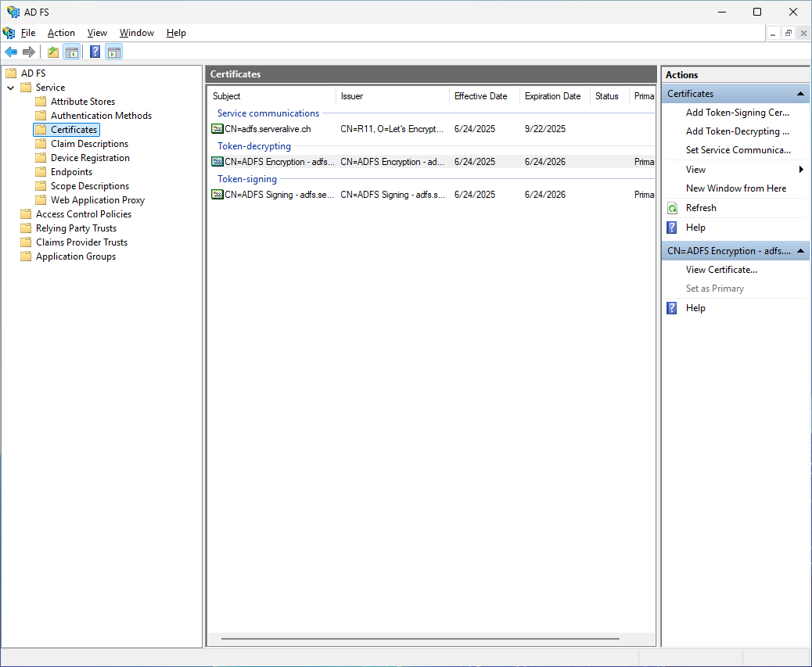Screen dimensions: 812x667
Task: Sort by the Status column header
Action: coord(609,96)
